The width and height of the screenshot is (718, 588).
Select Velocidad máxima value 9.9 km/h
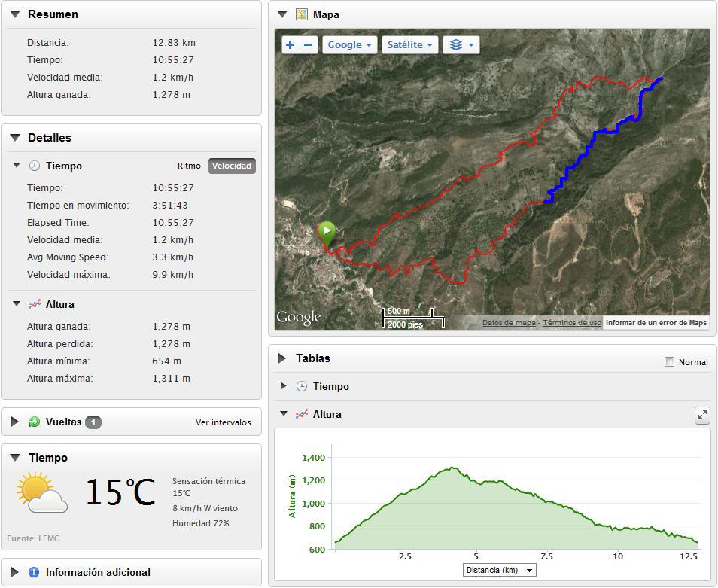tap(172, 275)
